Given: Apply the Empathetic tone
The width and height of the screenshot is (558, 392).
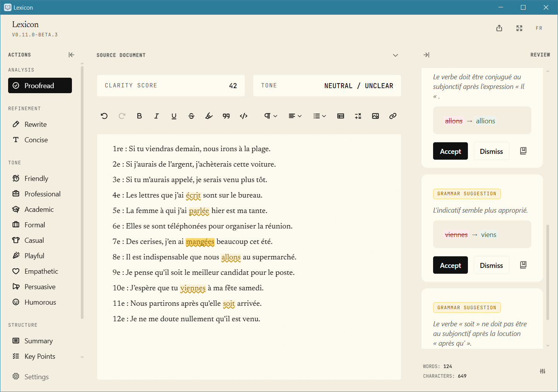Looking at the screenshot, I should tap(40, 271).
